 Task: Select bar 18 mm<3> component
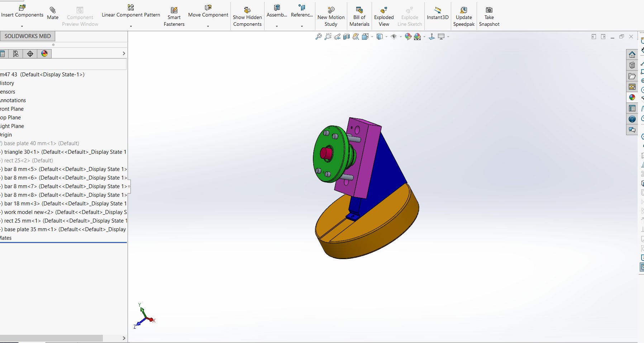coord(63,204)
